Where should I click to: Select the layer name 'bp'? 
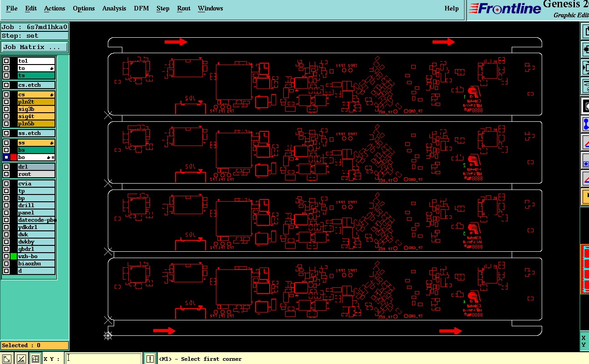(36, 198)
